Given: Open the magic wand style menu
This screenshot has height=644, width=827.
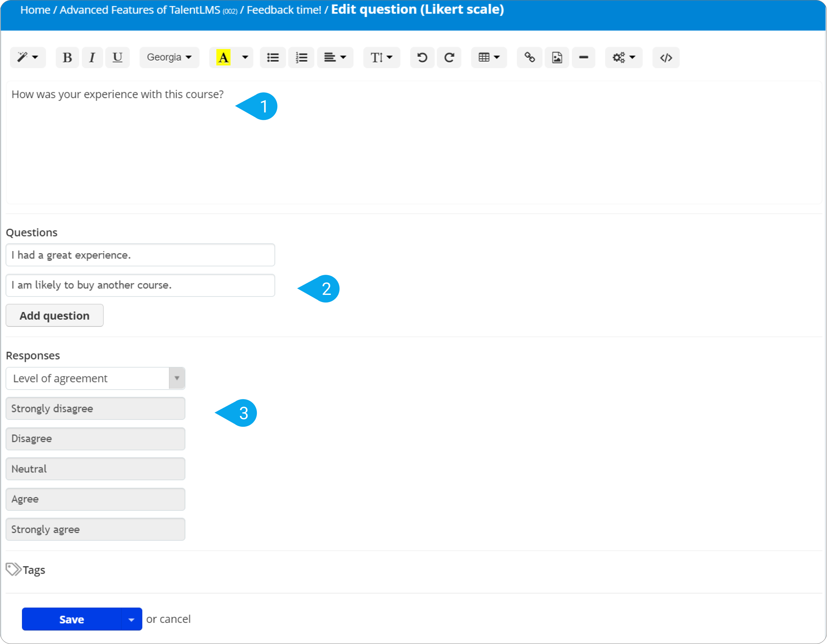Looking at the screenshot, I should pos(28,57).
